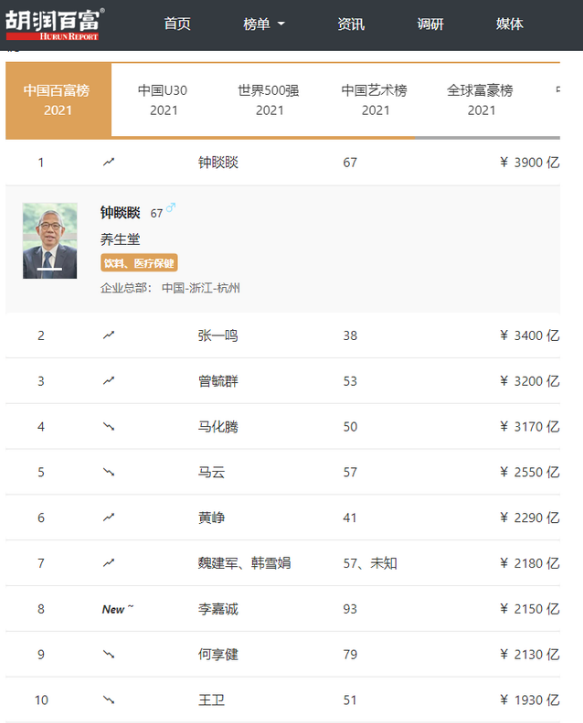Expand the 李嘉诚 row
This screenshot has height=723, width=583.
283,609
